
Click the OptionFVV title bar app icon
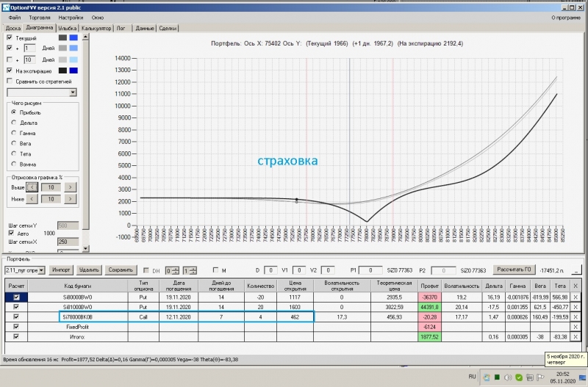click(x=6, y=7)
